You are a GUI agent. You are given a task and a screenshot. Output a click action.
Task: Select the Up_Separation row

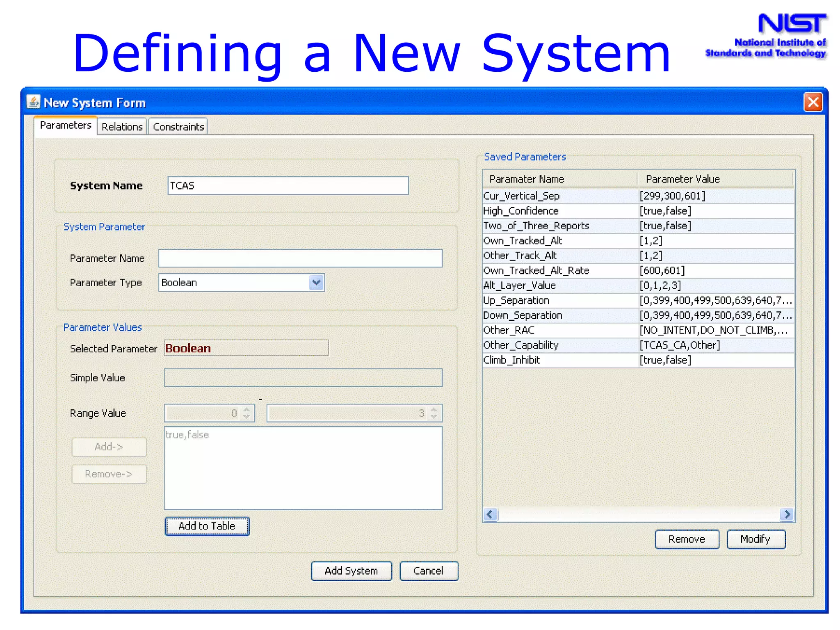click(639, 301)
